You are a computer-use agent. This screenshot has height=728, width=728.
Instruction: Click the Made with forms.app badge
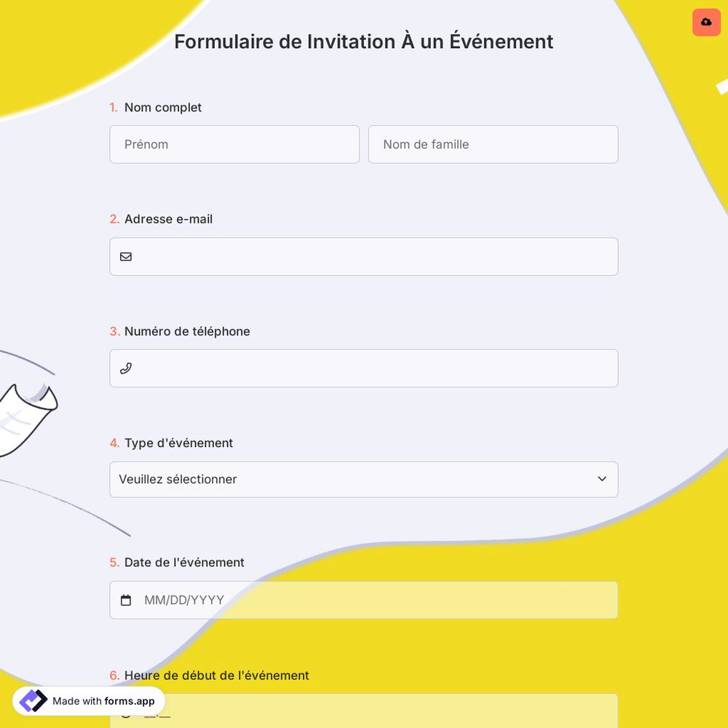(87, 700)
